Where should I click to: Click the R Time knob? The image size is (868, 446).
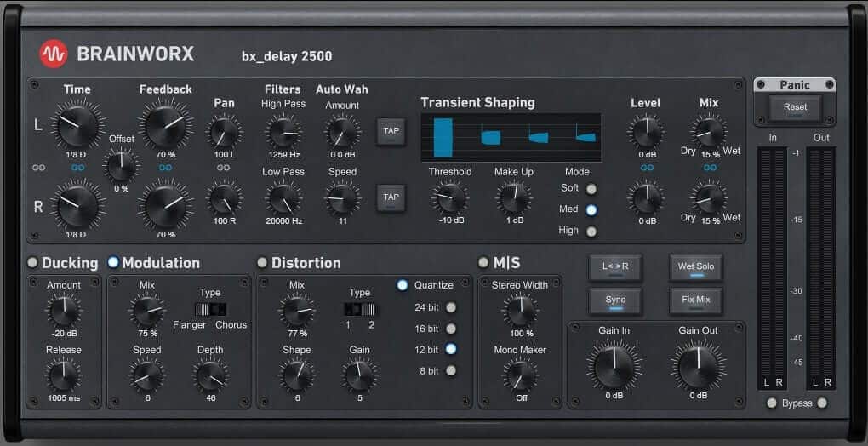[78, 206]
